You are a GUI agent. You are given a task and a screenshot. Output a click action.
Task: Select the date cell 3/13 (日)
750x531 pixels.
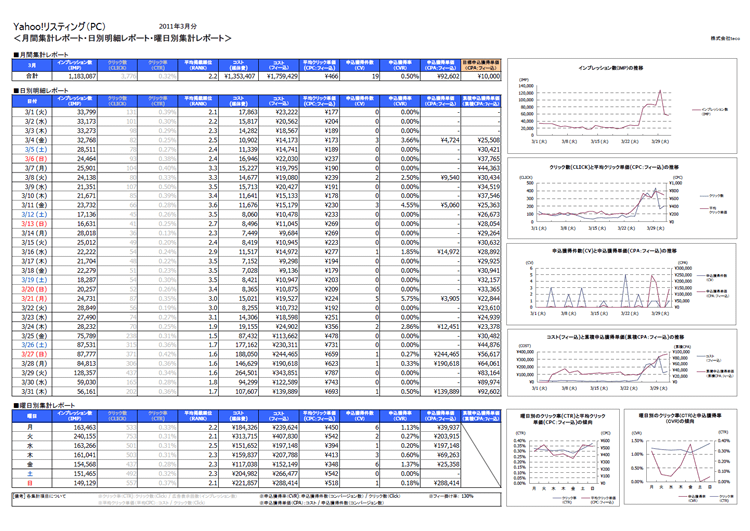32,224
